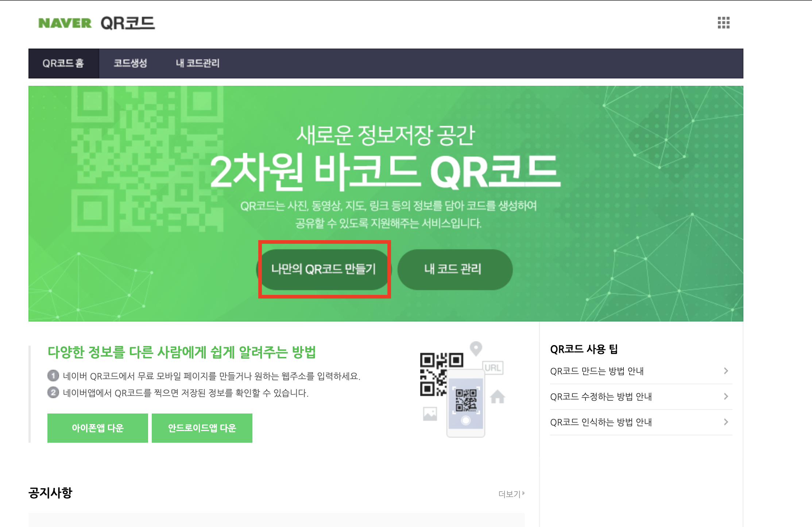812x527 pixels.
Task: Click the picture icon near phone illustration
Action: [430, 414]
